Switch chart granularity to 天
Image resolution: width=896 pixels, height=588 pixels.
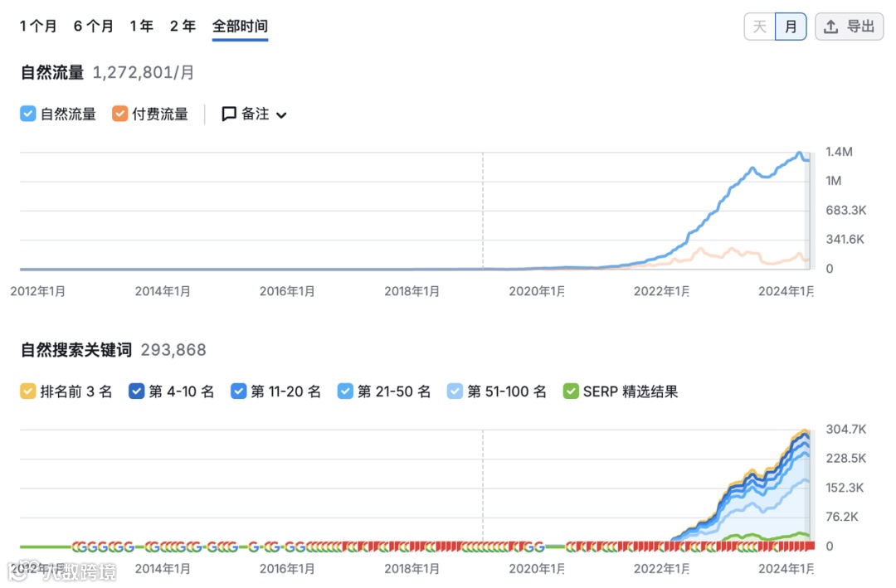pyautogui.click(x=758, y=26)
